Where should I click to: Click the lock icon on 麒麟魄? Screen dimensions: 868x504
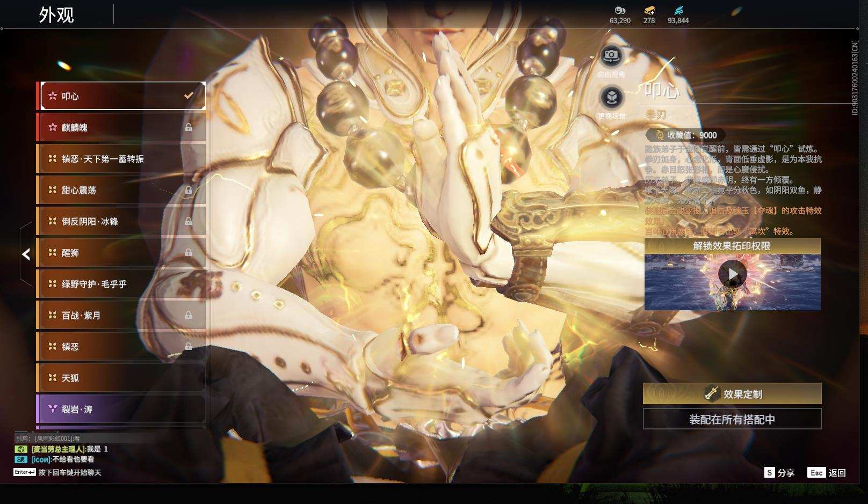189,127
